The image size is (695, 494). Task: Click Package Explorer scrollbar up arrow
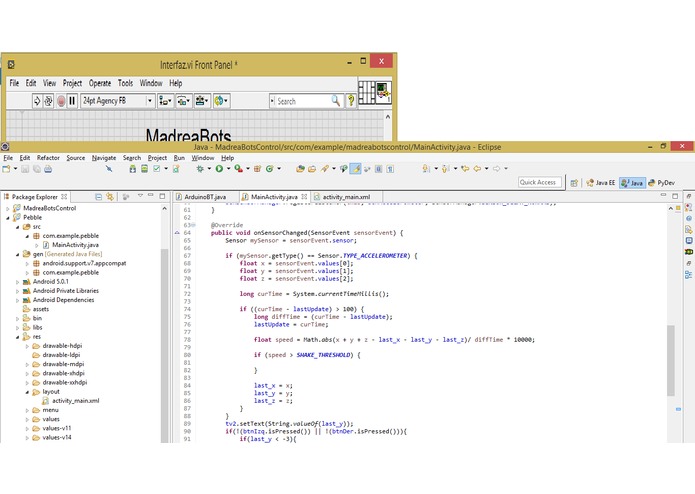tap(164, 208)
